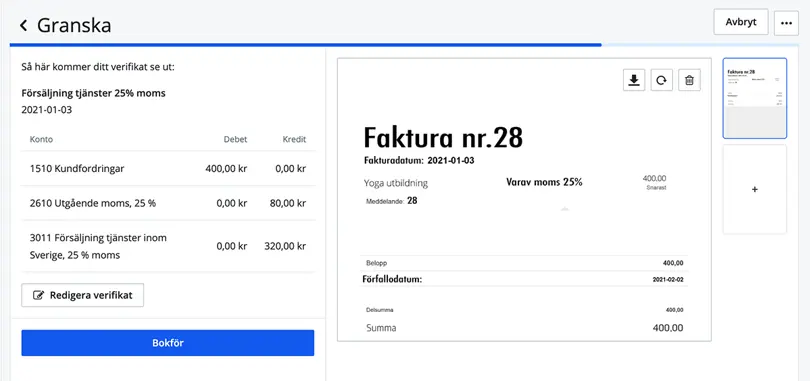Click the 2610 Utgående moms, 25 % row
Viewport: 810px width, 381px height.
[x=168, y=203]
